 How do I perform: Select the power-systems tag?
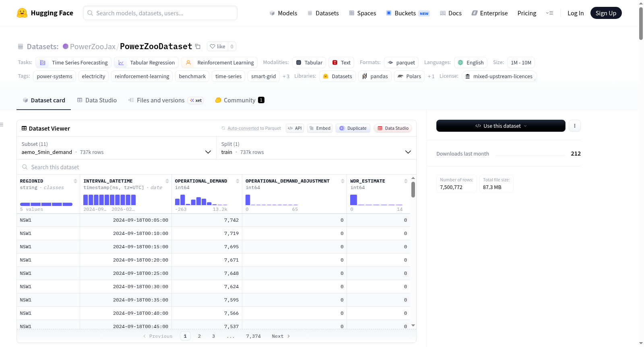point(55,76)
